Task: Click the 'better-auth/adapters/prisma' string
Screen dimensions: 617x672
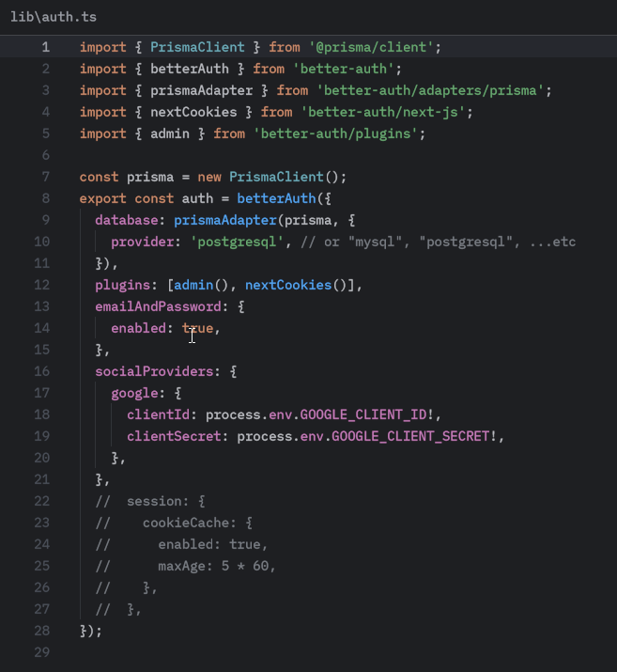Action: [430, 90]
